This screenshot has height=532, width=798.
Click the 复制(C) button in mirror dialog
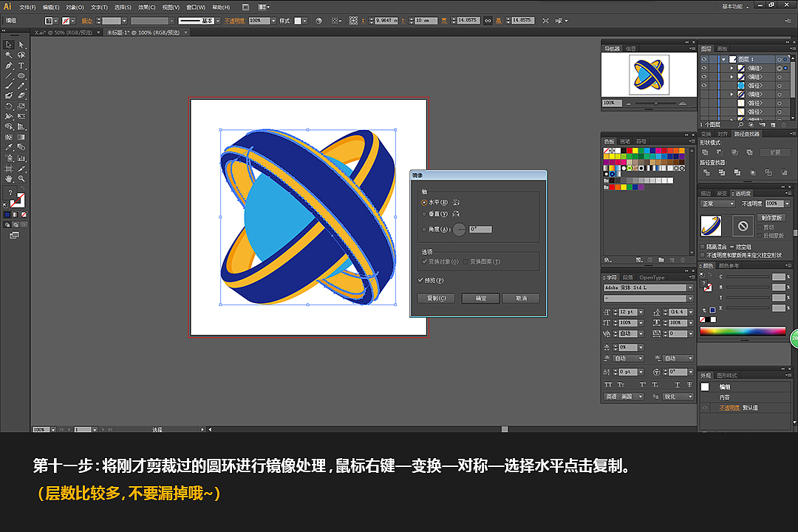click(x=436, y=299)
